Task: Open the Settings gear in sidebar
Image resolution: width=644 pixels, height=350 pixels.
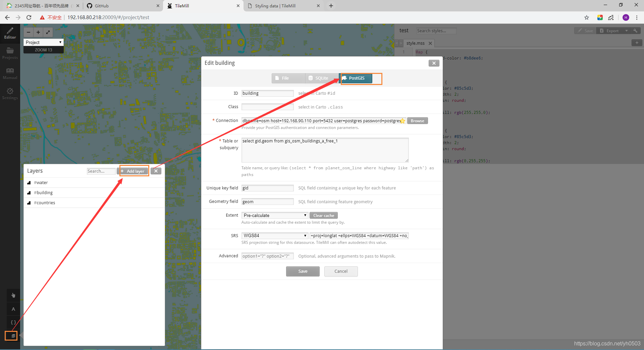Action: coord(10,94)
